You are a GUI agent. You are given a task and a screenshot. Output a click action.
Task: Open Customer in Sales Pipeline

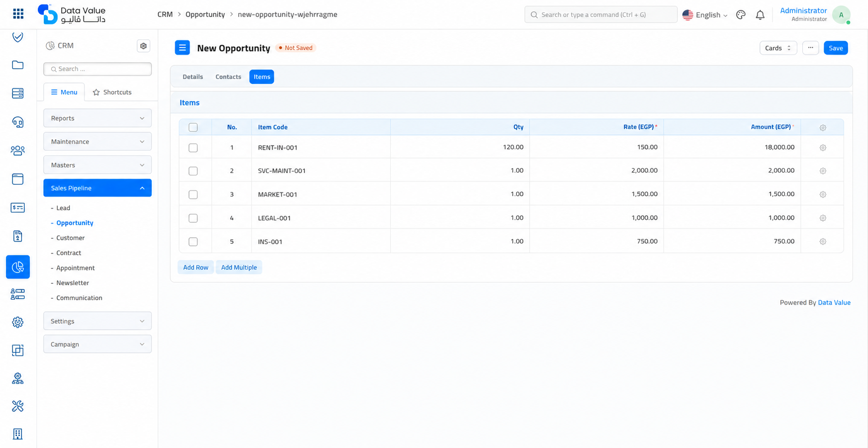click(71, 238)
